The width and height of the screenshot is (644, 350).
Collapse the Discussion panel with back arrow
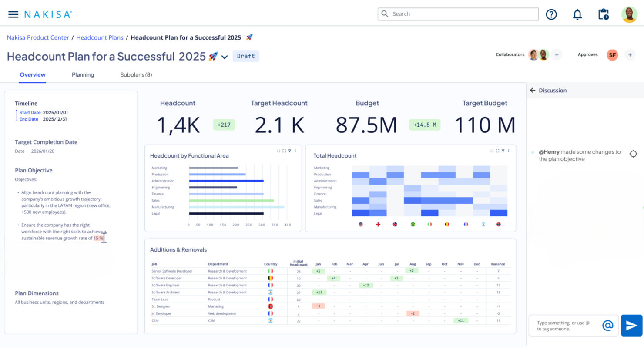[533, 91]
